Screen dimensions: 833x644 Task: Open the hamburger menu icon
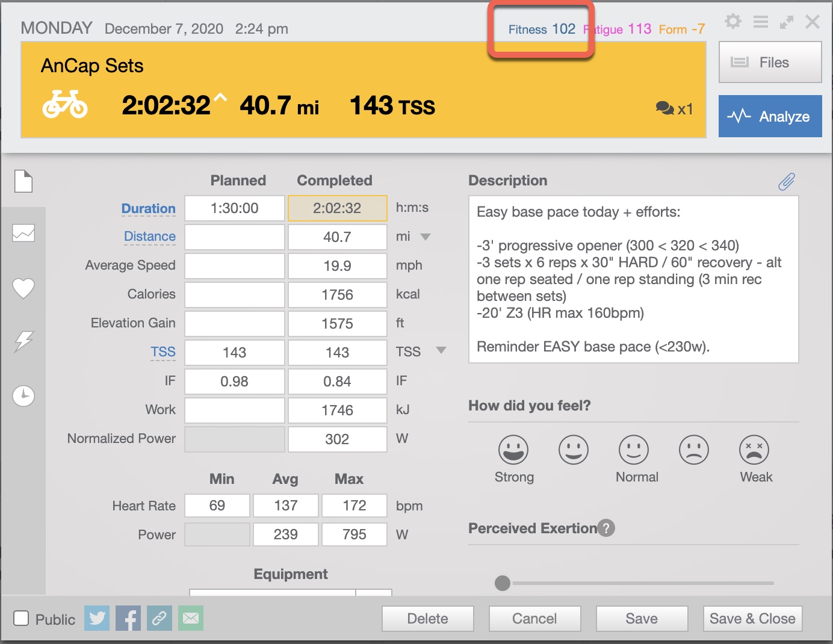coord(761,22)
